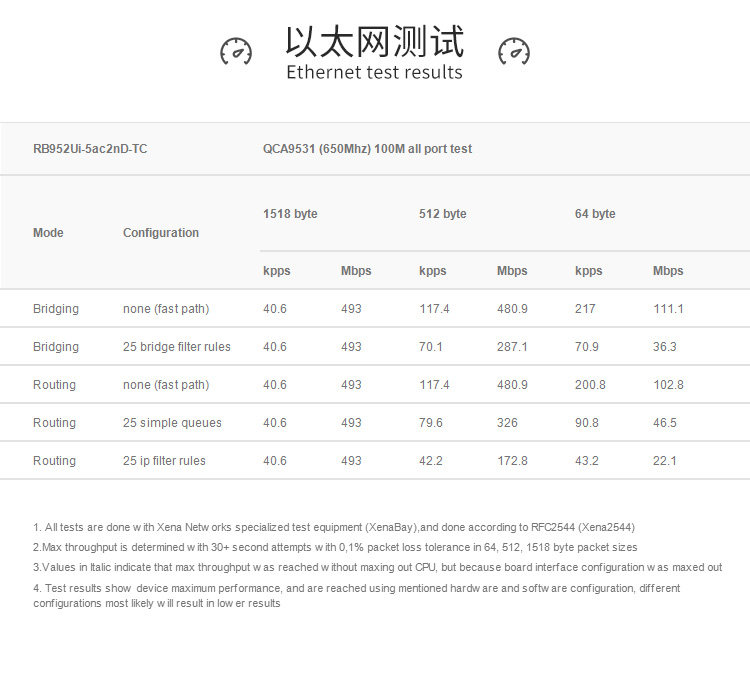Click '25 bridge filter rules' configuration
This screenshot has height=680, width=750.
click(176, 347)
